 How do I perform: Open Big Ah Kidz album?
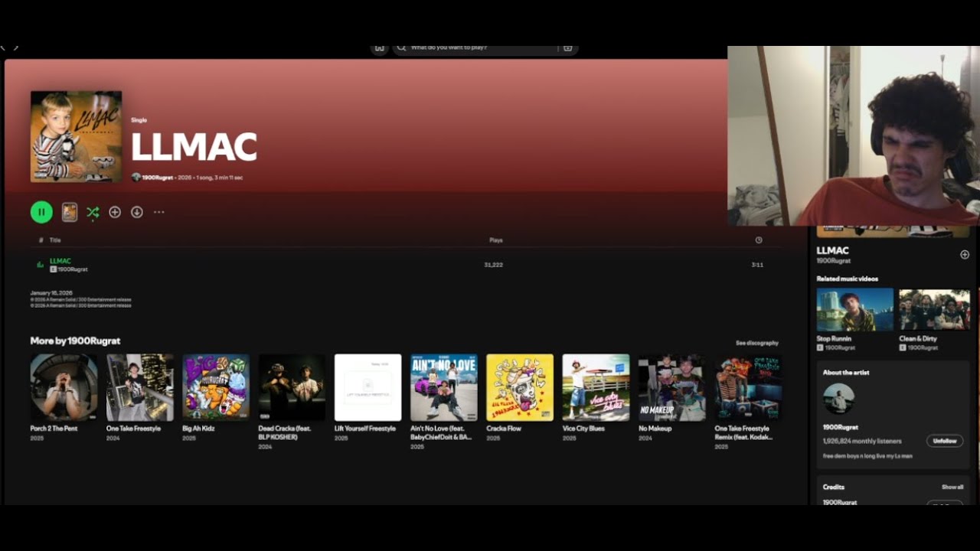pyautogui.click(x=216, y=387)
